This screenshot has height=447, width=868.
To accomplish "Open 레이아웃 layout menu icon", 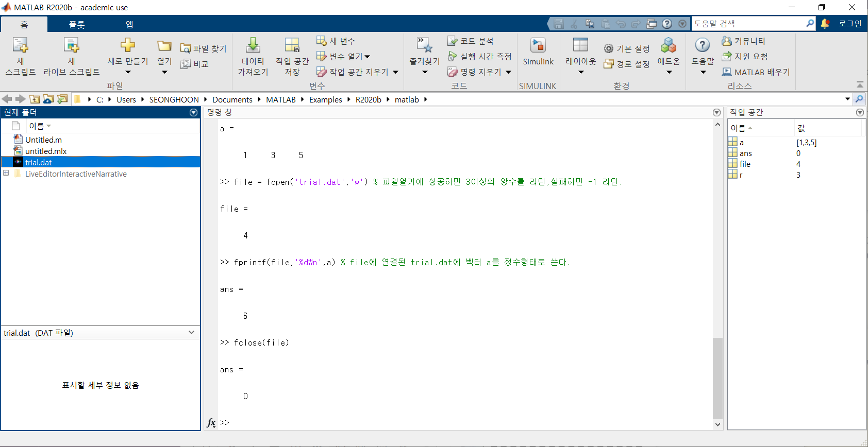I will tap(581, 45).
